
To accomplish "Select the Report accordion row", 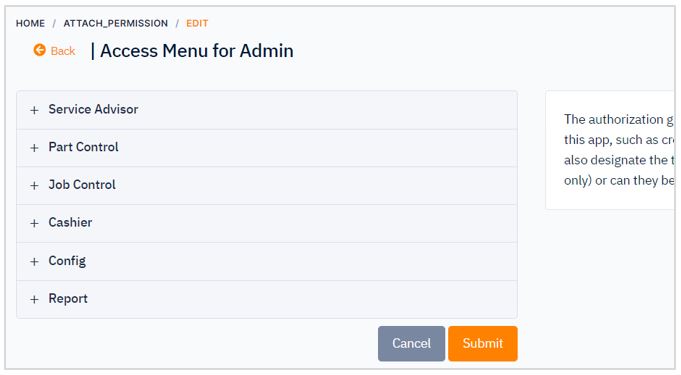I will [267, 299].
